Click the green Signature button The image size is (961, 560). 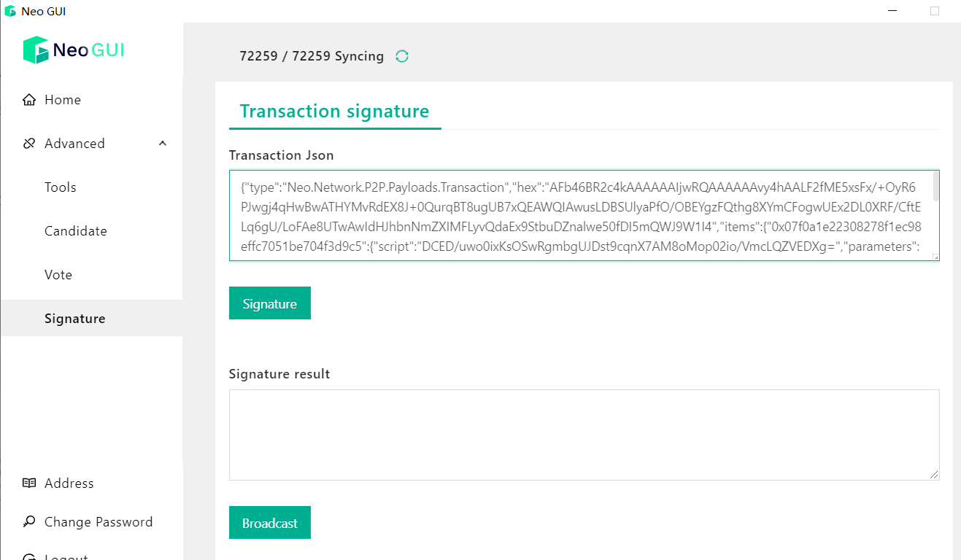coord(270,303)
